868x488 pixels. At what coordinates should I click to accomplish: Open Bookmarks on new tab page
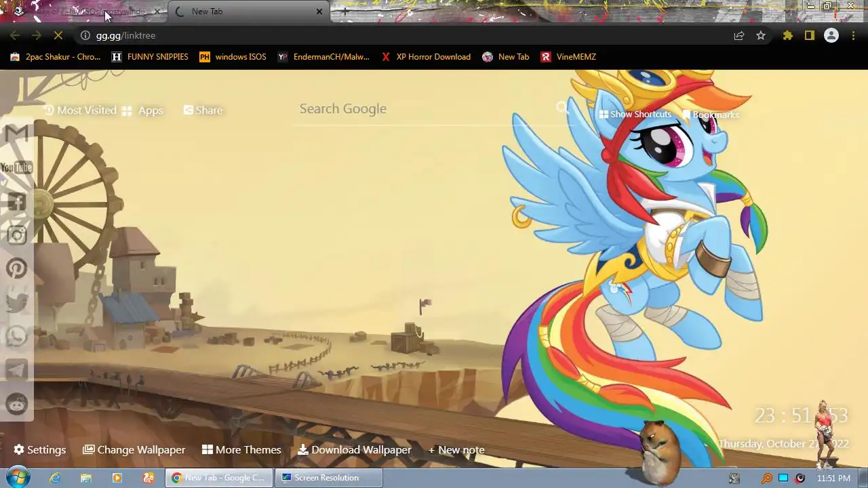tap(711, 115)
